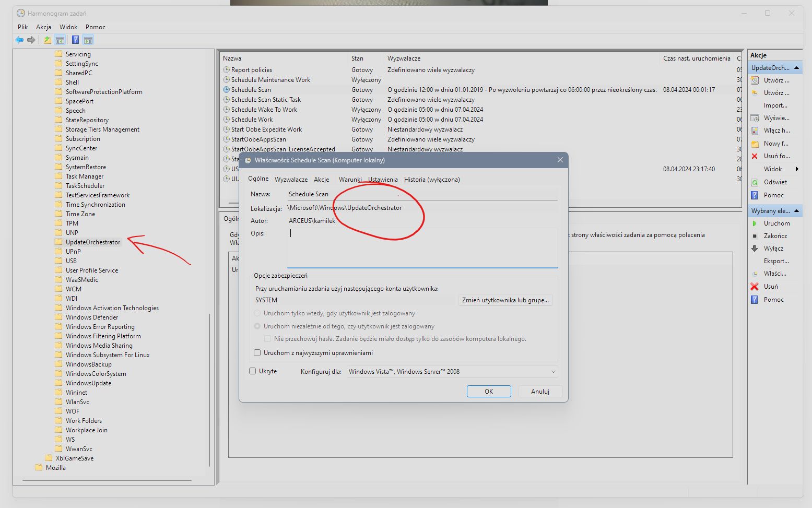This screenshot has height=508, width=812.
Task: Click clock icon beside Start Oobe Expedite Work
Action: click(226, 129)
